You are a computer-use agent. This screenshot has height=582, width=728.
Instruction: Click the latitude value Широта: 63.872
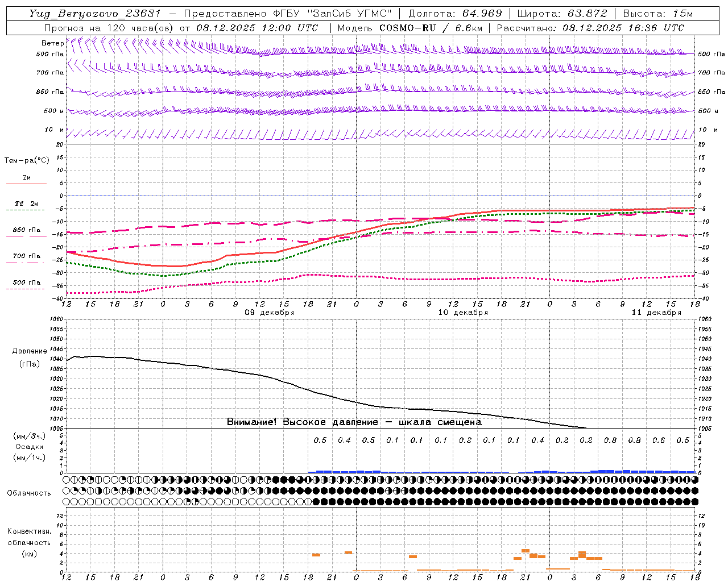coord(562,14)
